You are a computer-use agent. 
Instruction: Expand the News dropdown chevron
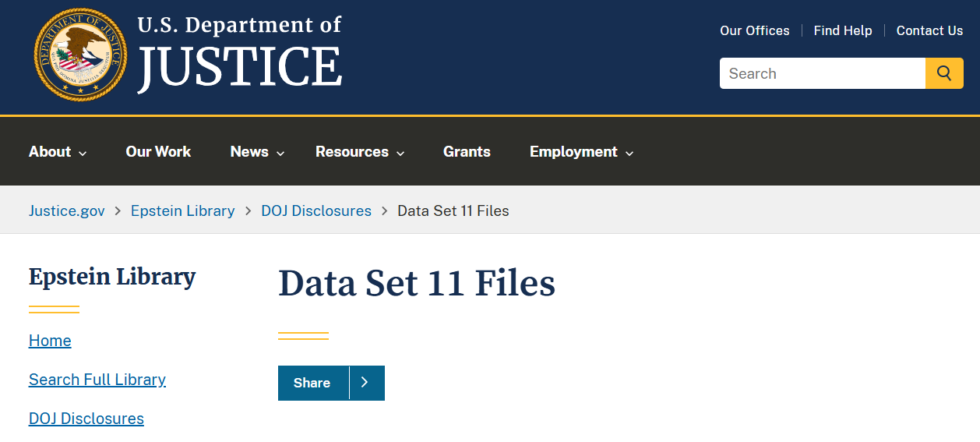280,153
